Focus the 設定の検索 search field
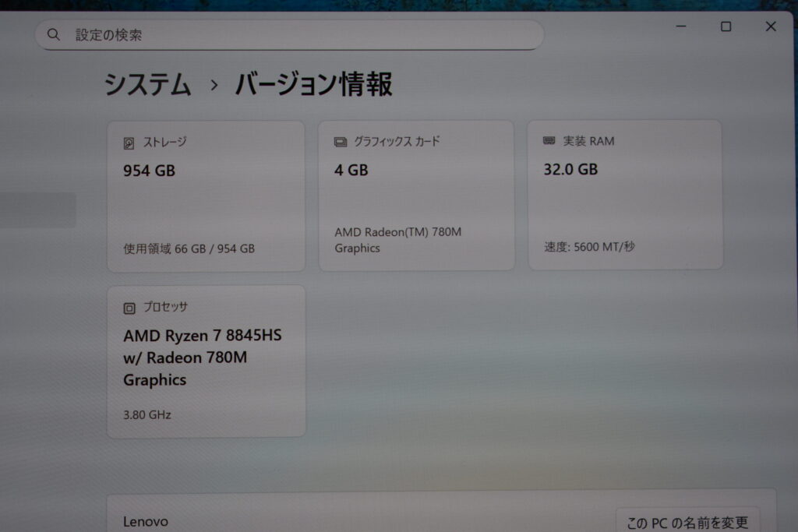The image size is (798, 532). [x=296, y=35]
